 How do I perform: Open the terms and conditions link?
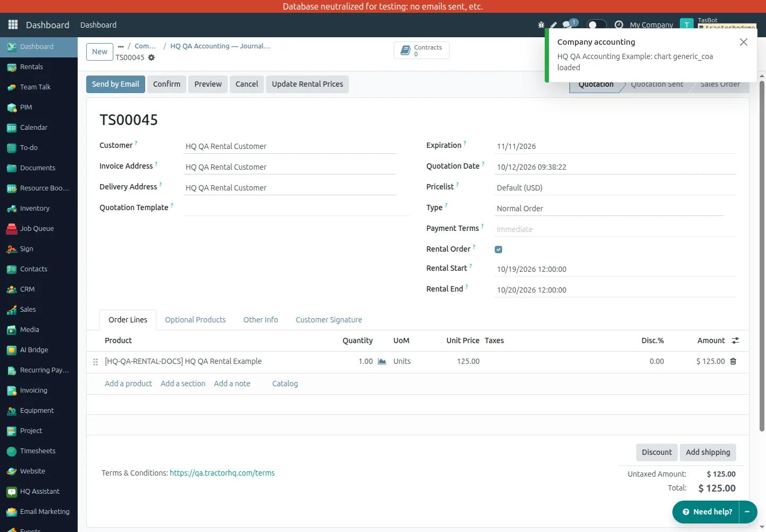pos(222,473)
